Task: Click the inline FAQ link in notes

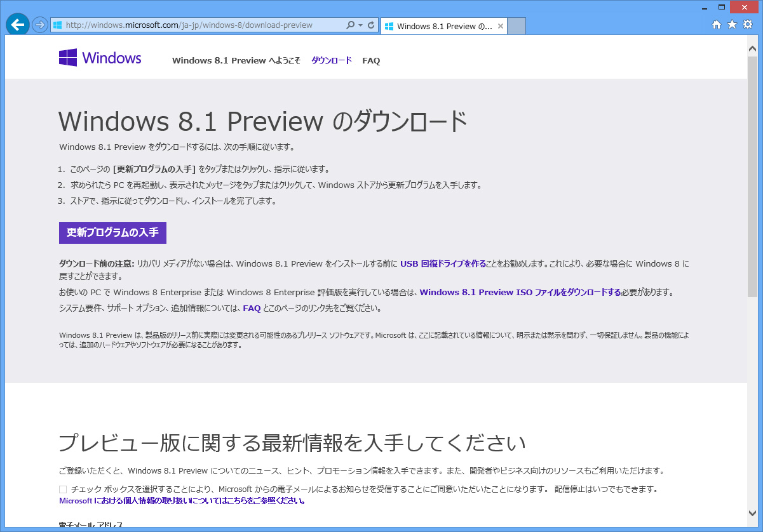Action: click(x=252, y=309)
